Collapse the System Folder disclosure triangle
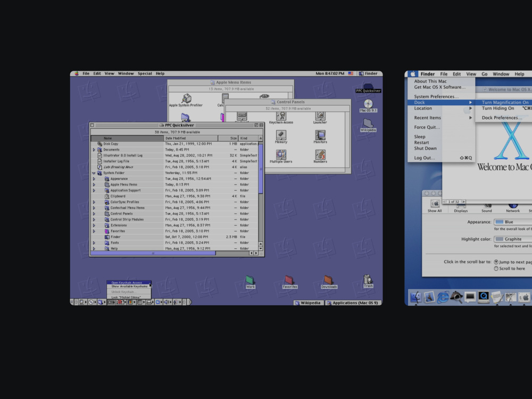 [94, 173]
